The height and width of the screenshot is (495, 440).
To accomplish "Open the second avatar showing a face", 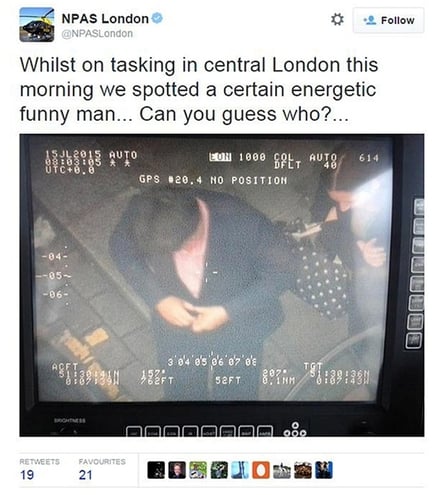I will click(x=177, y=470).
